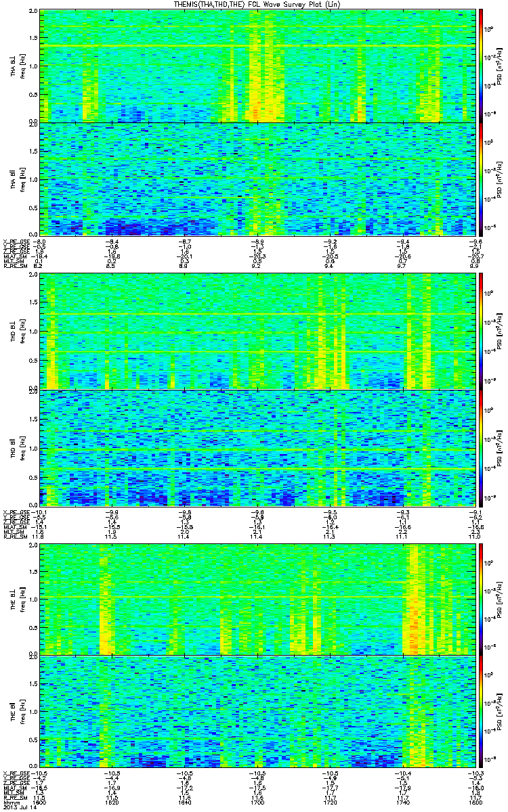Click inside the THE BII spectrogram panel
The width and height of the screenshot is (508, 812).
coord(256,712)
